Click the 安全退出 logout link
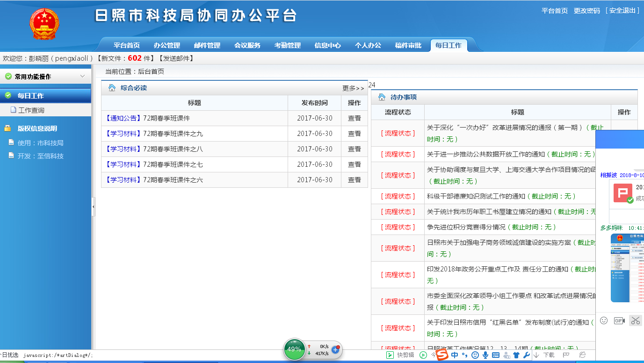The image size is (644, 363). (622, 10)
